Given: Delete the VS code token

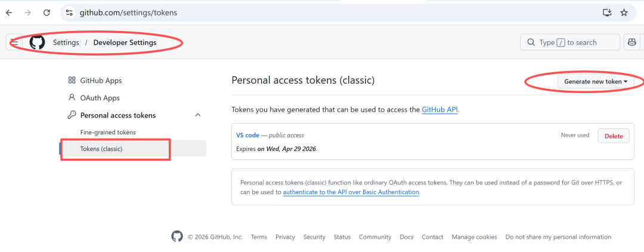Looking at the screenshot, I should [614, 136].
